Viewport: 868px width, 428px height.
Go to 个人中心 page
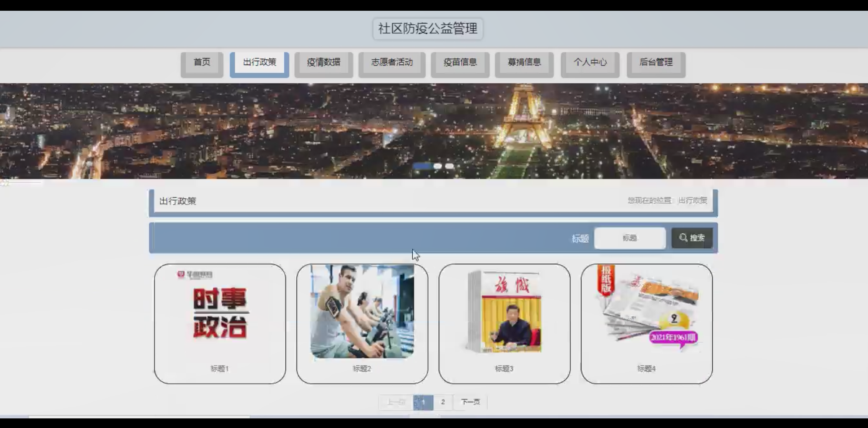(590, 63)
